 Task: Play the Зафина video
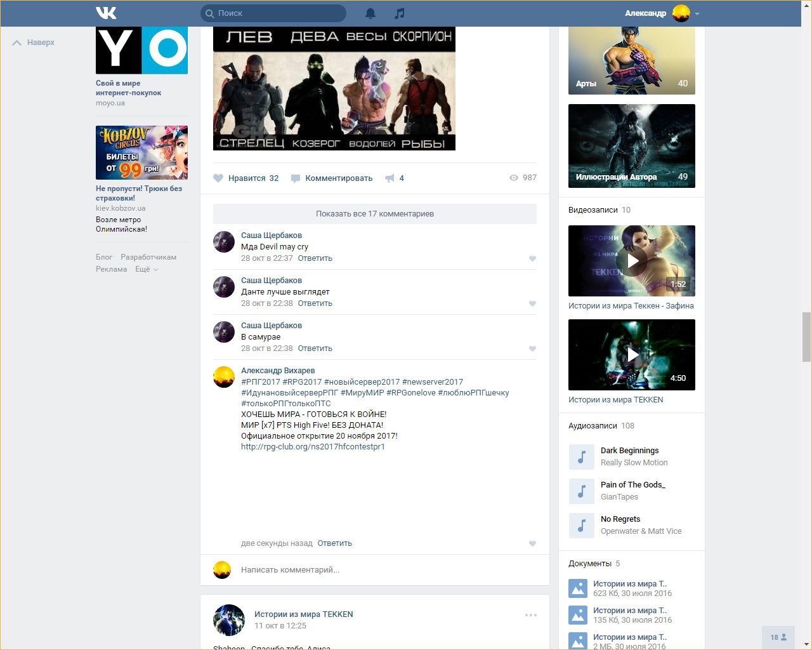click(x=632, y=261)
